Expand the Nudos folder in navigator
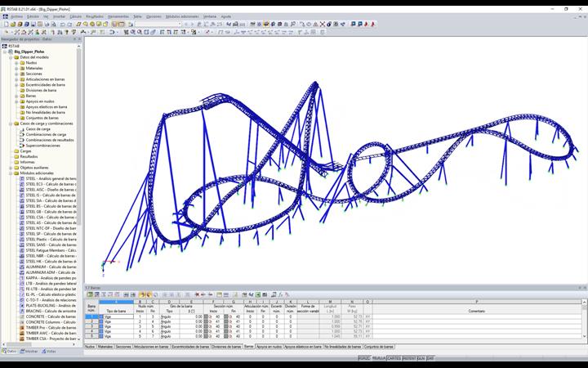This screenshot has height=368, width=588. [16, 63]
